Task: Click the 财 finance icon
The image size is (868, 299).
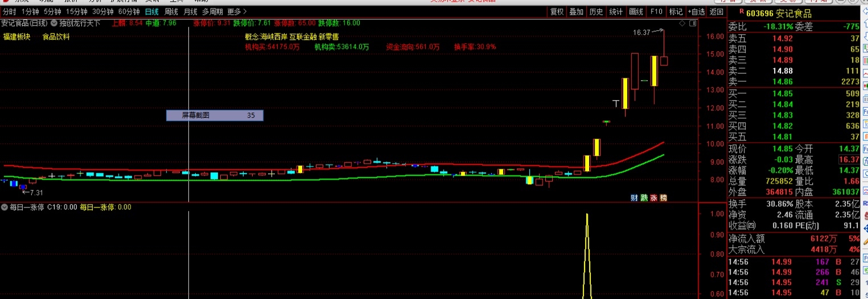Action: [635, 198]
